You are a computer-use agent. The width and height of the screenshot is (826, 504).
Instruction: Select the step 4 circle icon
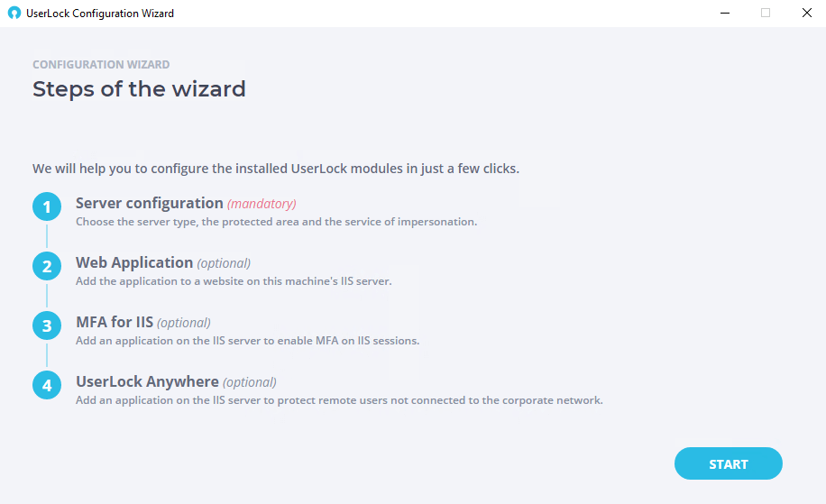pos(47,385)
